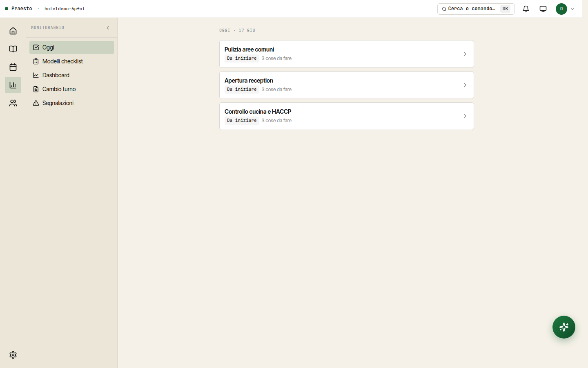Click '3 cose da fare' under Controllo cucina
This screenshot has height=368, width=588.
[x=276, y=121]
